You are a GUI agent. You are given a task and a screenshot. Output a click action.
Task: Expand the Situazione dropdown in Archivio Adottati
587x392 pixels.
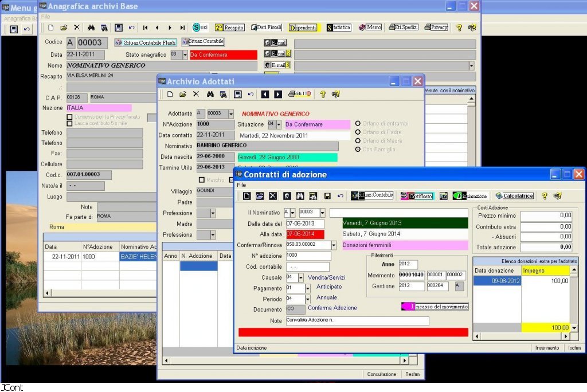point(279,124)
